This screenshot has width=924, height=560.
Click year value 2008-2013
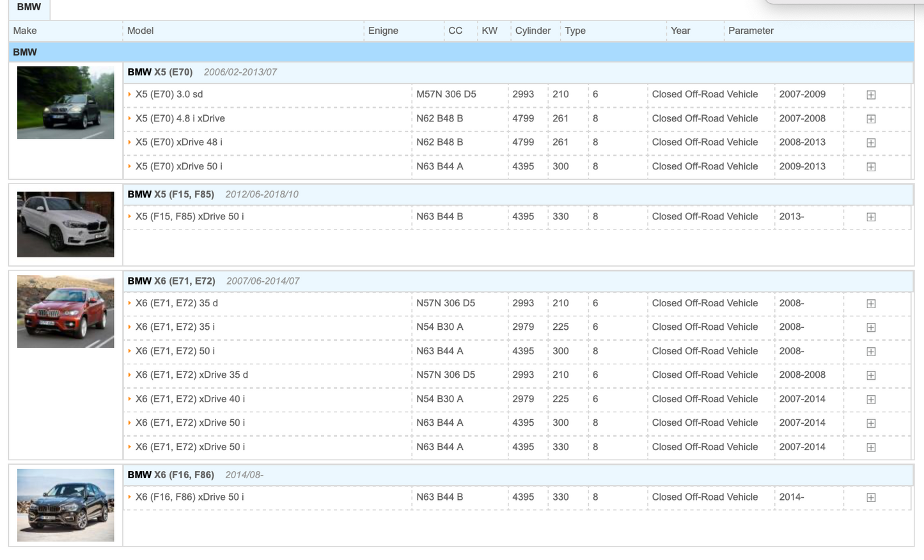803,142
